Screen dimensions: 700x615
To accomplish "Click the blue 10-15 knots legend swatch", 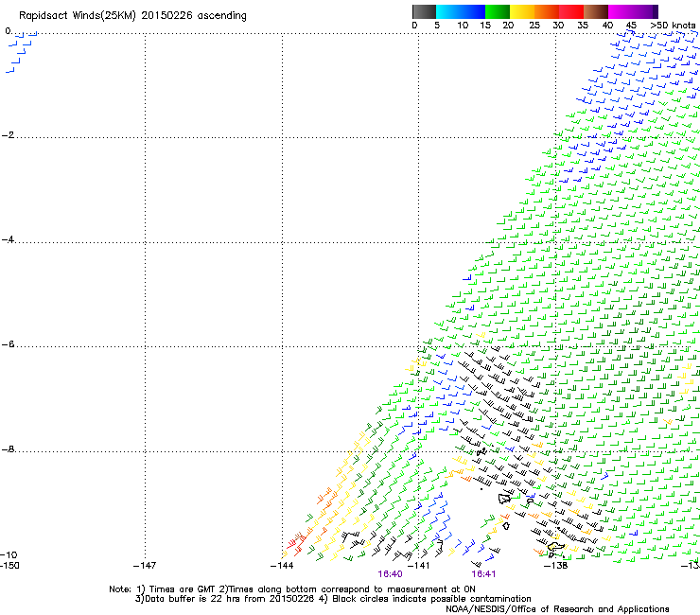I will pos(473,11).
